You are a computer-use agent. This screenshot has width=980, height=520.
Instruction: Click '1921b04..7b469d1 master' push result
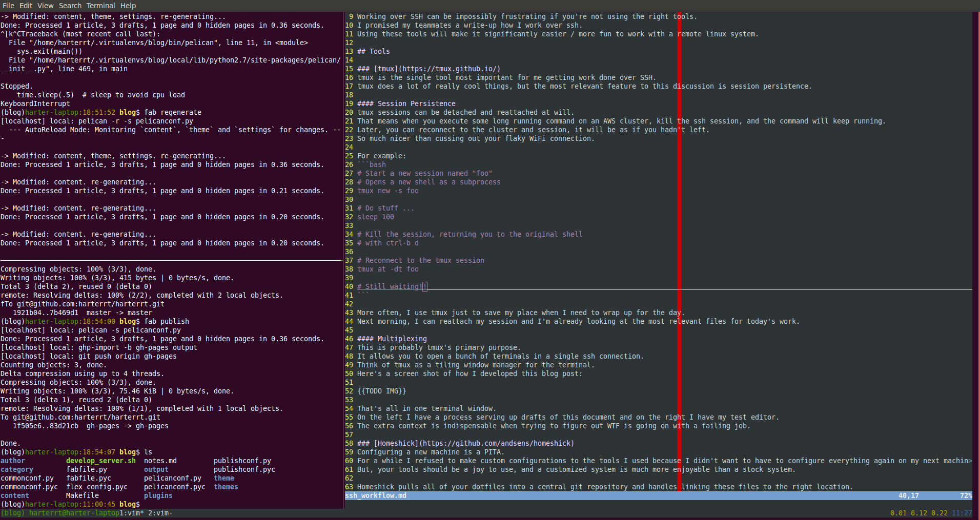(x=83, y=313)
